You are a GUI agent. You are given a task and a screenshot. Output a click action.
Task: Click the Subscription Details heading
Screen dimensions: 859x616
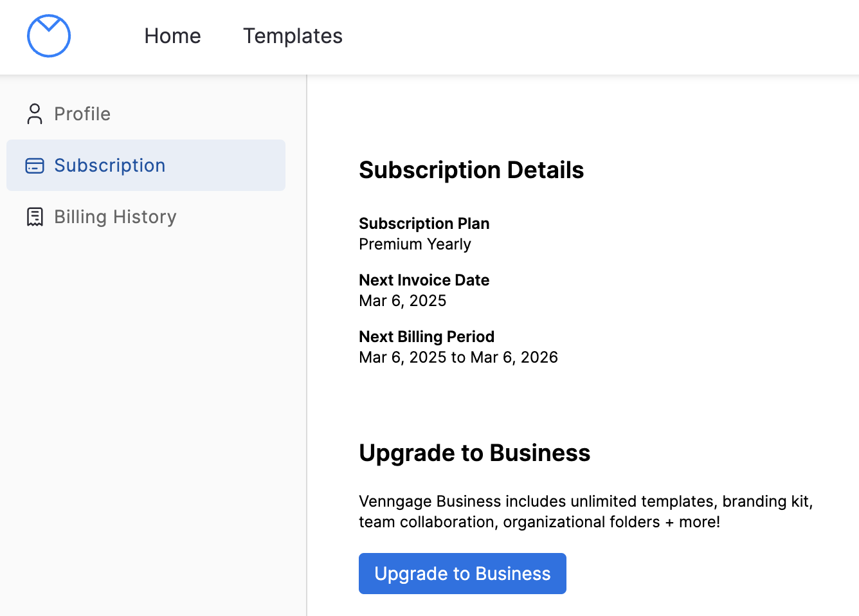471,170
